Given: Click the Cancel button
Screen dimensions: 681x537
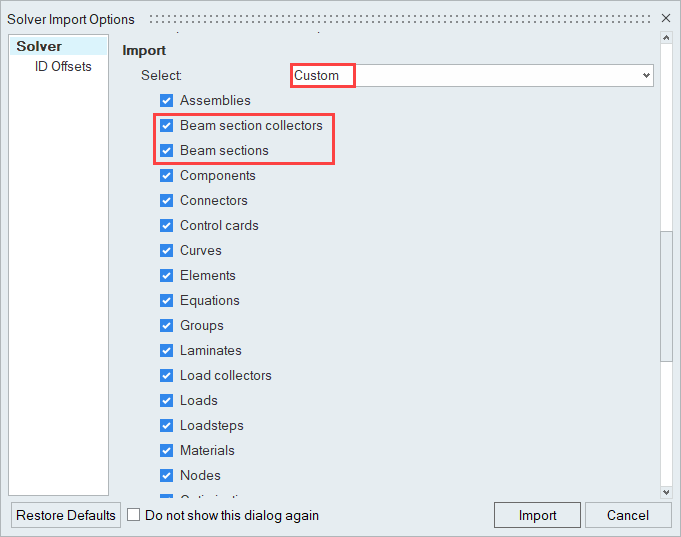Looking at the screenshot, I should (x=628, y=516).
